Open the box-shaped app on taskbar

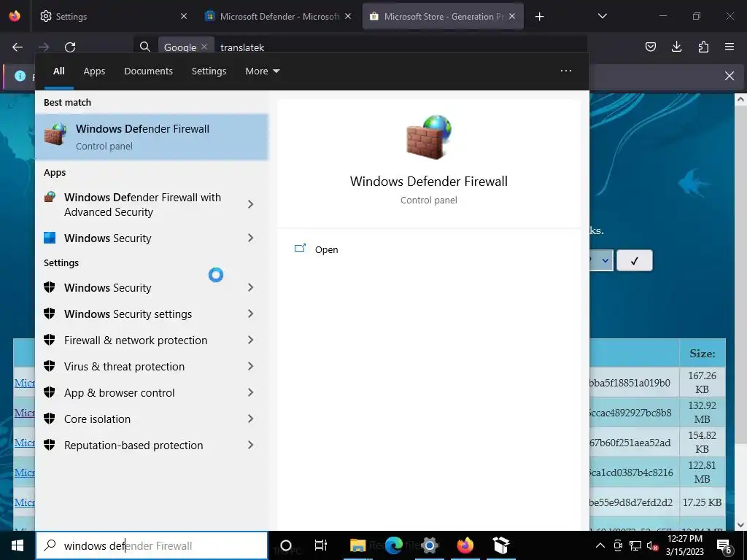[x=501, y=545]
